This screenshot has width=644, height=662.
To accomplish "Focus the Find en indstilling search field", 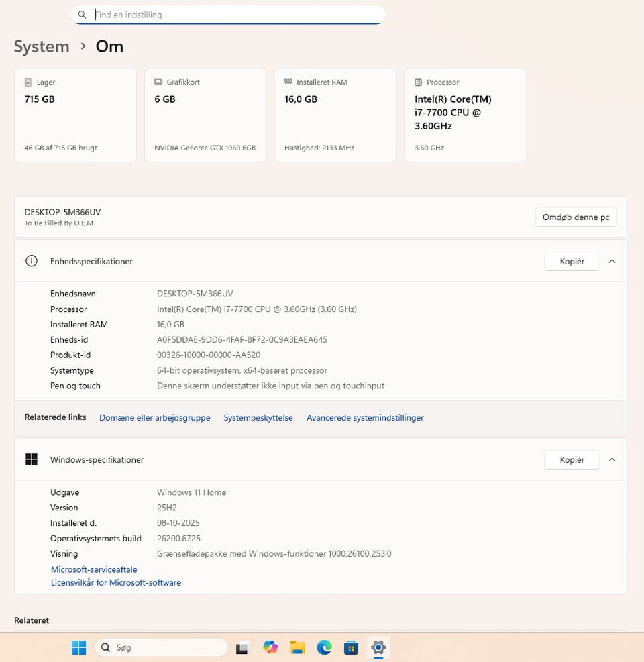I will [228, 15].
